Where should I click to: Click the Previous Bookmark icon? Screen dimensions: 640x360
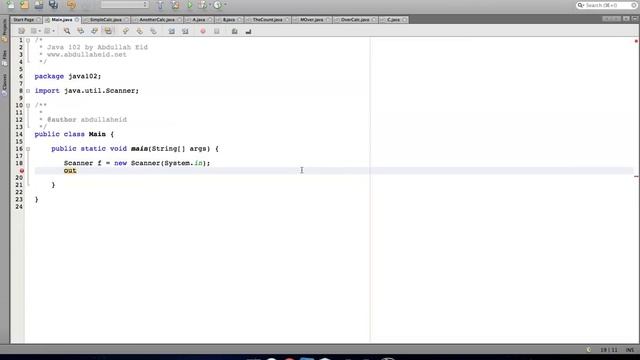126,31
